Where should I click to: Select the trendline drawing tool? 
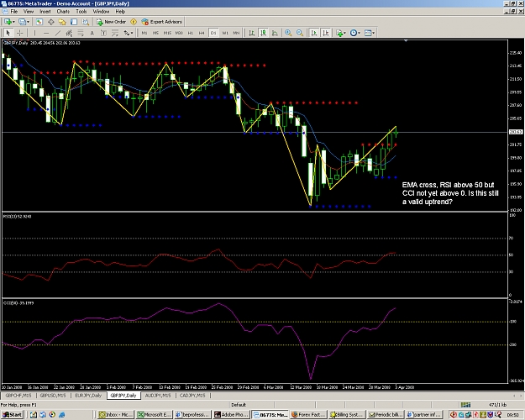pyautogui.click(x=58, y=33)
